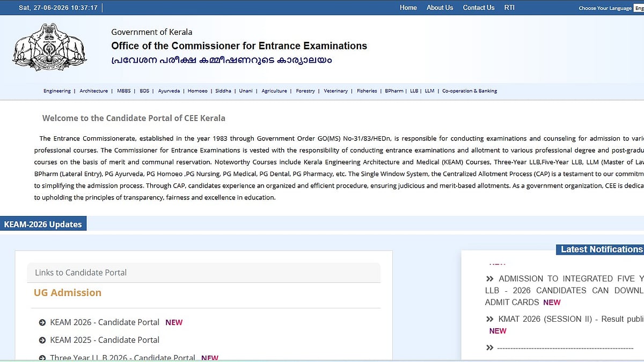
Task: Go to Home in top navigation
Action: tap(408, 8)
